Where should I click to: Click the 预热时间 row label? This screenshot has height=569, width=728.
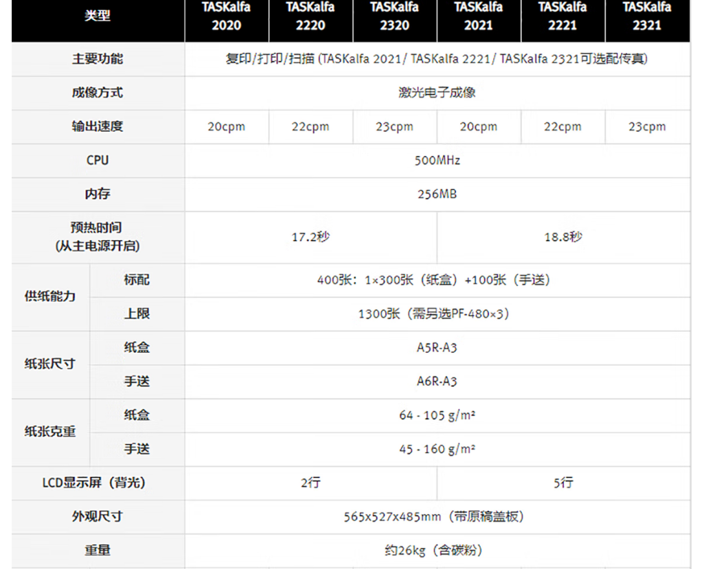point(98,237)
